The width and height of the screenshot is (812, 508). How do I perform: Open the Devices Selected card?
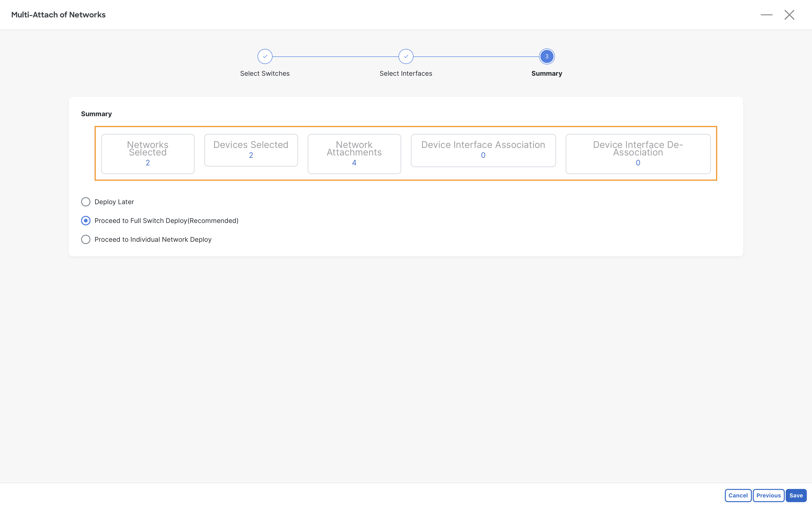click(x=251, y=150)
